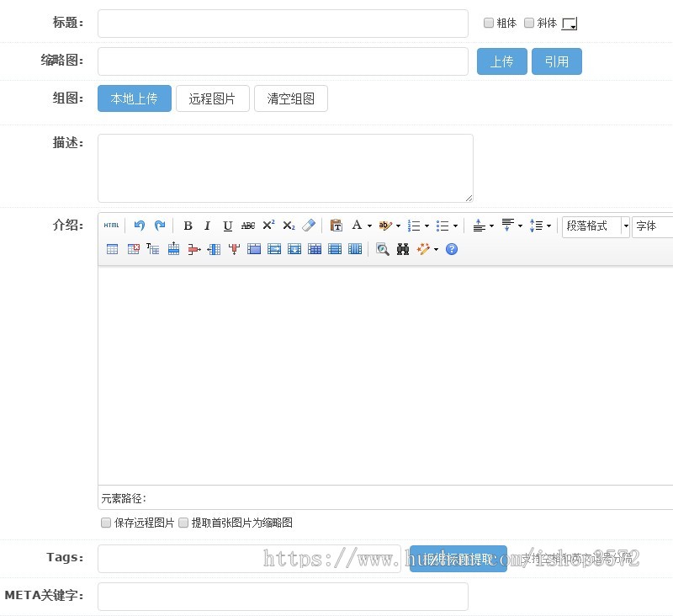This screenshot has width=673, height=616.
Task: Redo the last action
Action: [x=160, y=226]
